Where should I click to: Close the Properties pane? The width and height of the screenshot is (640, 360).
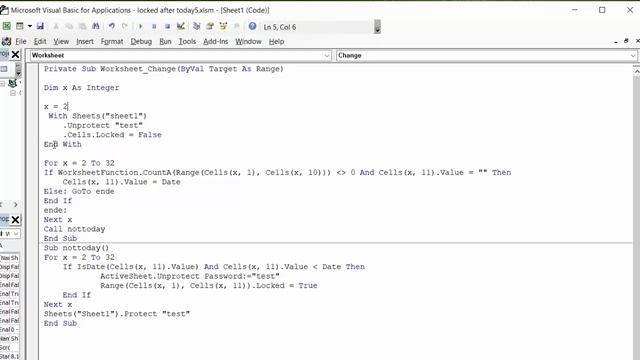click(x=16, y=220)
